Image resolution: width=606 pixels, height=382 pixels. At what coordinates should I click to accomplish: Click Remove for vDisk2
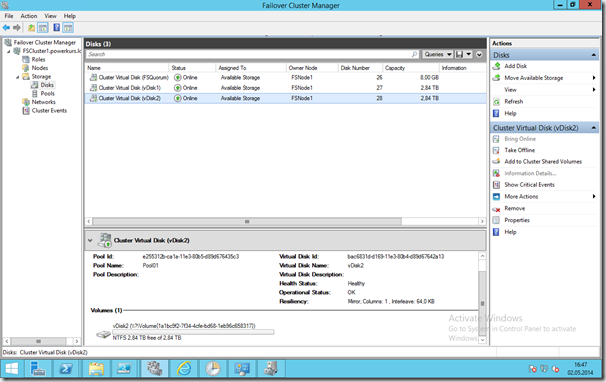(x=514, y=208)
